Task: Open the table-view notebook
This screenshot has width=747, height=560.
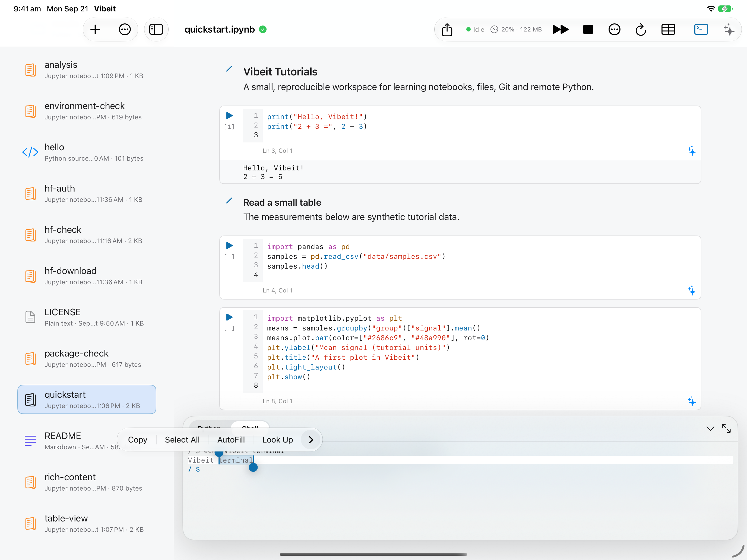Action: point(87,523)
